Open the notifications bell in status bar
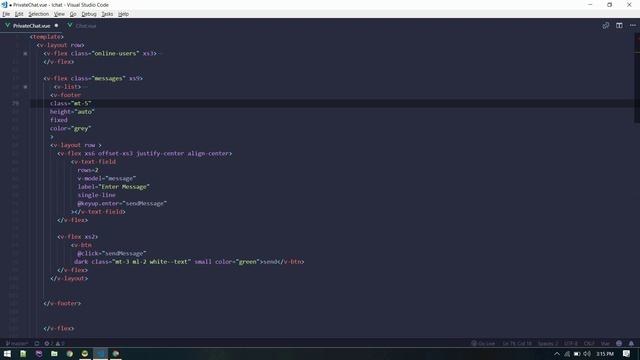The width and height of the screenshot is (640, 360). pos(631,344)
